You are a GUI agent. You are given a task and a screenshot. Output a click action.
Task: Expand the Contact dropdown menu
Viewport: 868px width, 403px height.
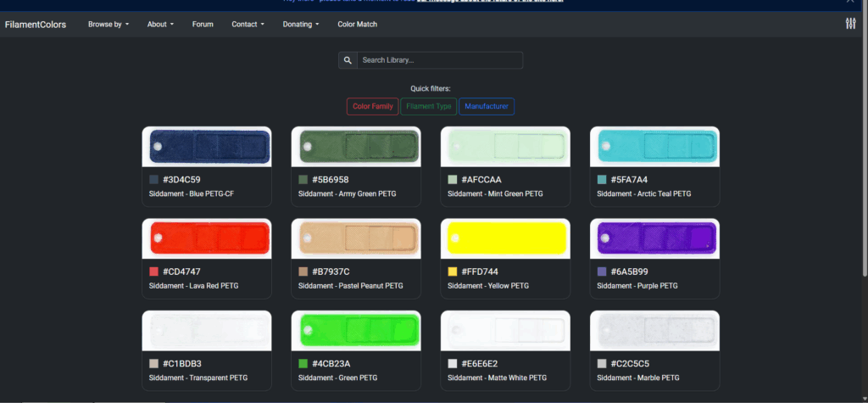pyautogui.click(x=248, y=25)
